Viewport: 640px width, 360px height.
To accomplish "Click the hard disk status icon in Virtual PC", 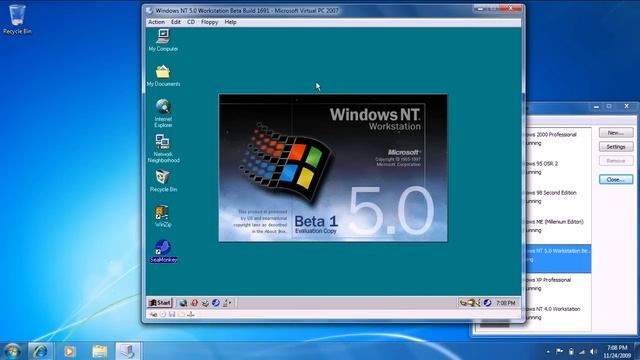I will (153, 314).
